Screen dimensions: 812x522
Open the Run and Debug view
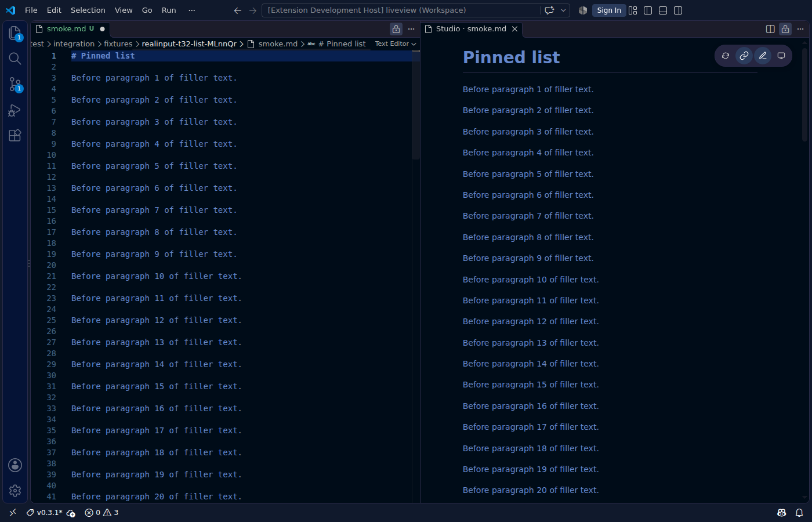click(x=15, y=110)
